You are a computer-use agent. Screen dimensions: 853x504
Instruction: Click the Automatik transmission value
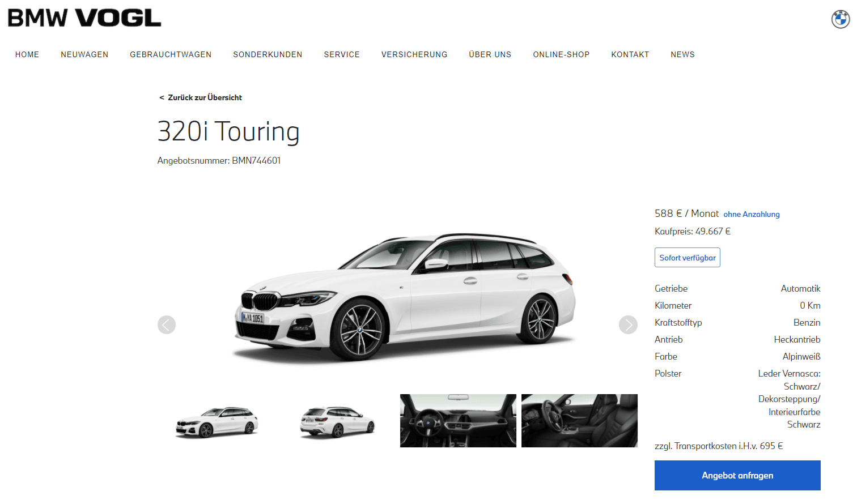[800, 288]
